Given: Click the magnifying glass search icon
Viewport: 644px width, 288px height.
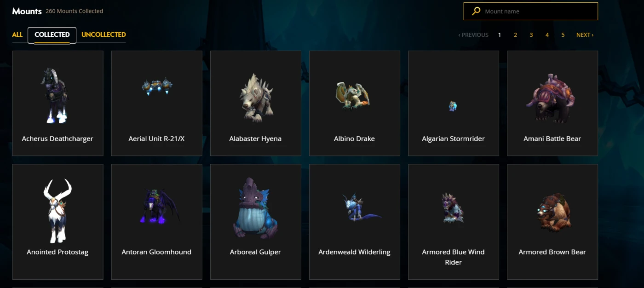Looking at the screenshot, I should pyautogui.click(x=476, y=11).
